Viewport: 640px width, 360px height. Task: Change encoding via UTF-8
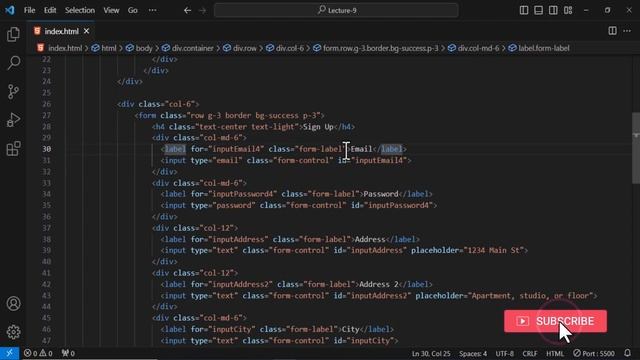coord(504,353)
